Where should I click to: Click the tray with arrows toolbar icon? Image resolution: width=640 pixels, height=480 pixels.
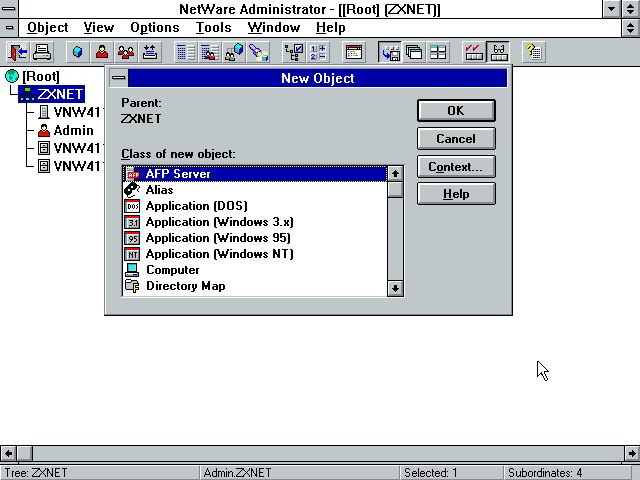click(150, 52)
